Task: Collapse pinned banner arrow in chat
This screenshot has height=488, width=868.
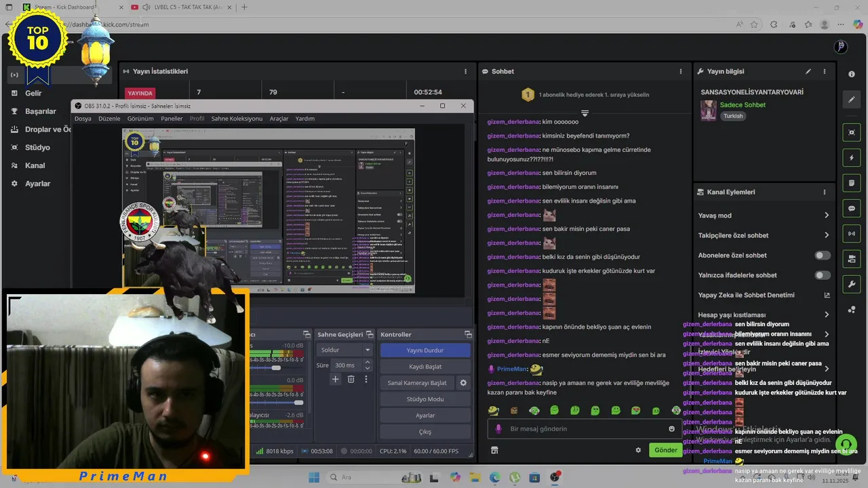Action: (x=585, y=113)
